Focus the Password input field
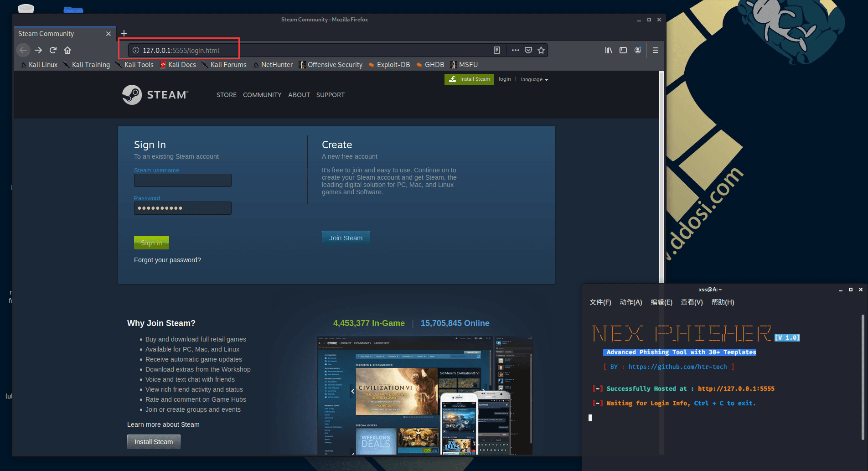Image resolution: width=868 pixels, height=471 pixels. pos(183,208)
